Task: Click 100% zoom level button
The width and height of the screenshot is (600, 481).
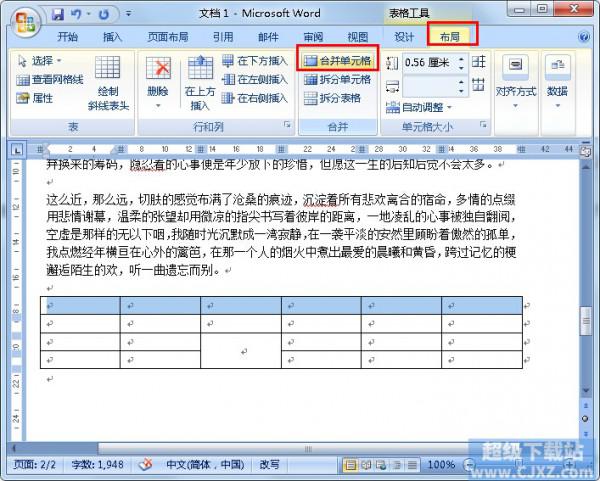Action: coord(441,465)
